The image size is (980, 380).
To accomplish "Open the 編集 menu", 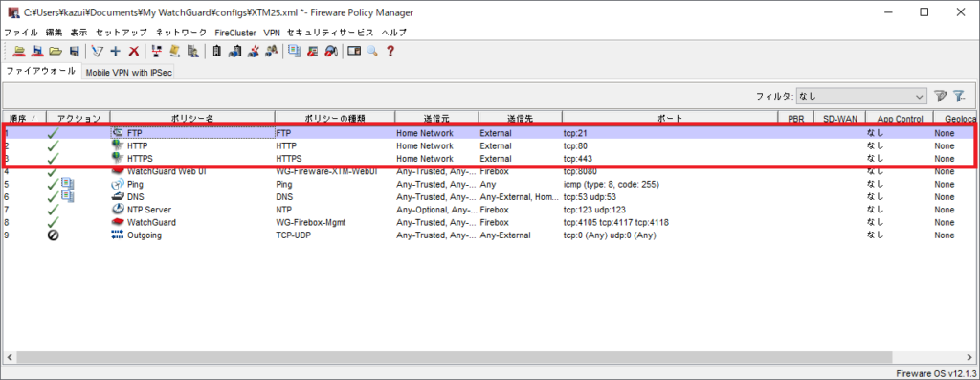I will (x=54, y=32).
